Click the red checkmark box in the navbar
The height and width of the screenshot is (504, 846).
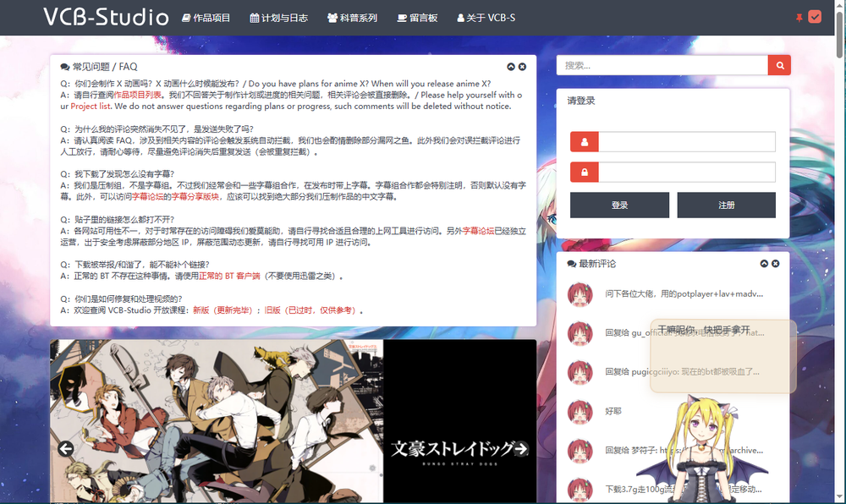pyautogui.click(x=816, y=16)
